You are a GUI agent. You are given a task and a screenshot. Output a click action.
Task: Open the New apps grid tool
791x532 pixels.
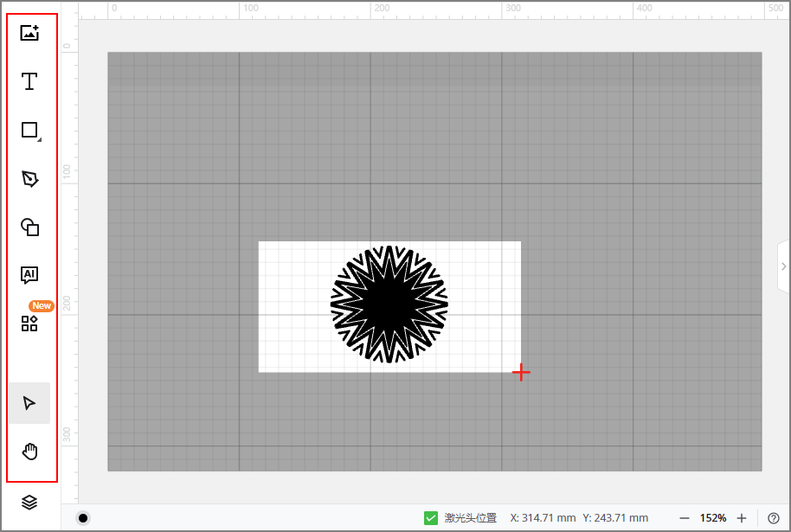click(x=29, y=324)
